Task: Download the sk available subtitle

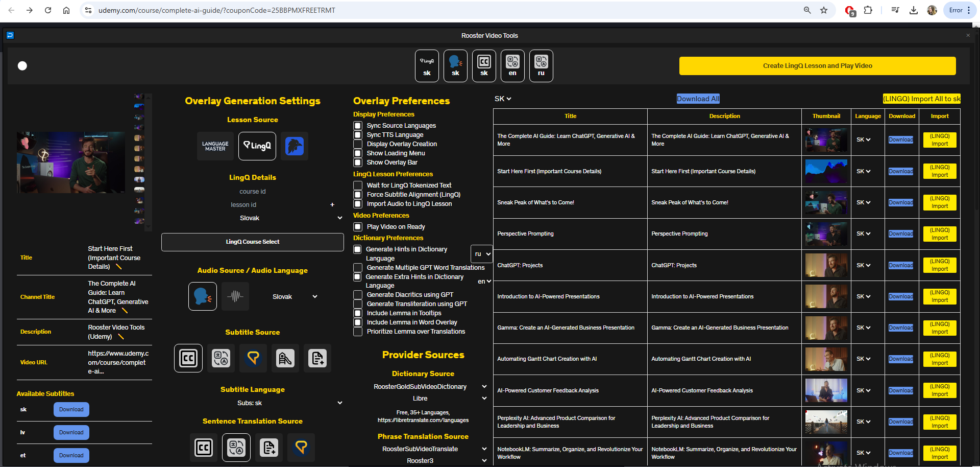Action: click(x=71, y=410)
